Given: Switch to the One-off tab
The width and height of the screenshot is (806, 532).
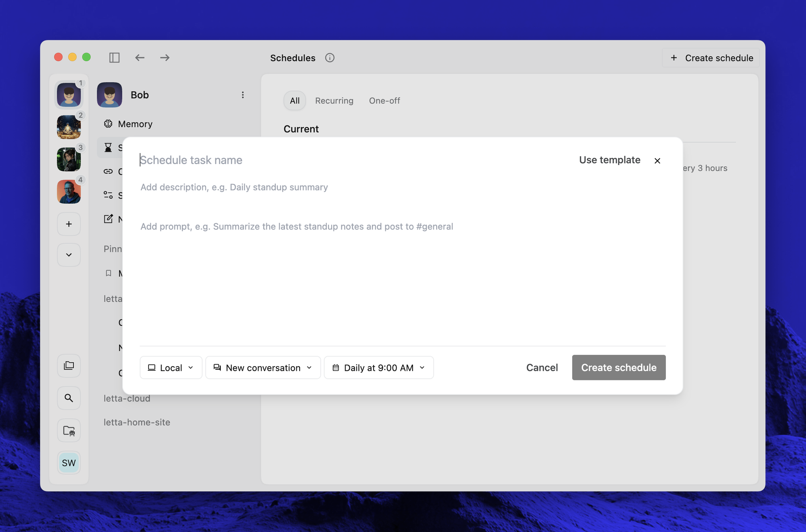Looking at the screenshot, I should click(x=385, y=101).
